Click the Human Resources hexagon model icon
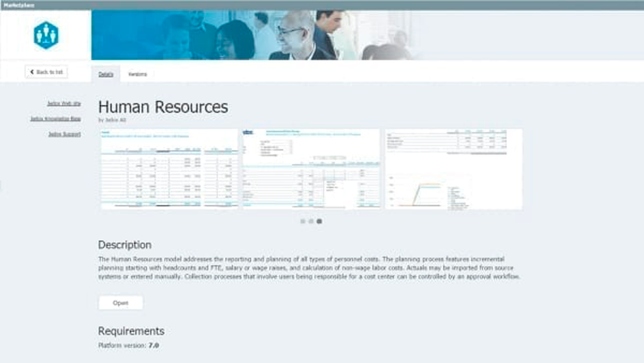The height and width of the screenshot is (363, 644). [45, 35]
